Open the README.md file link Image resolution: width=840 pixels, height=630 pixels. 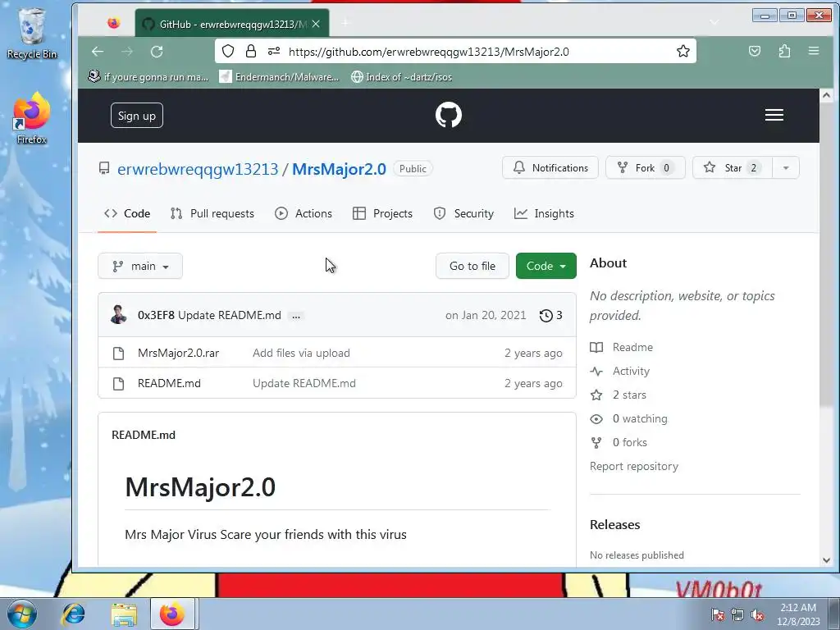(x=169, y=384)
